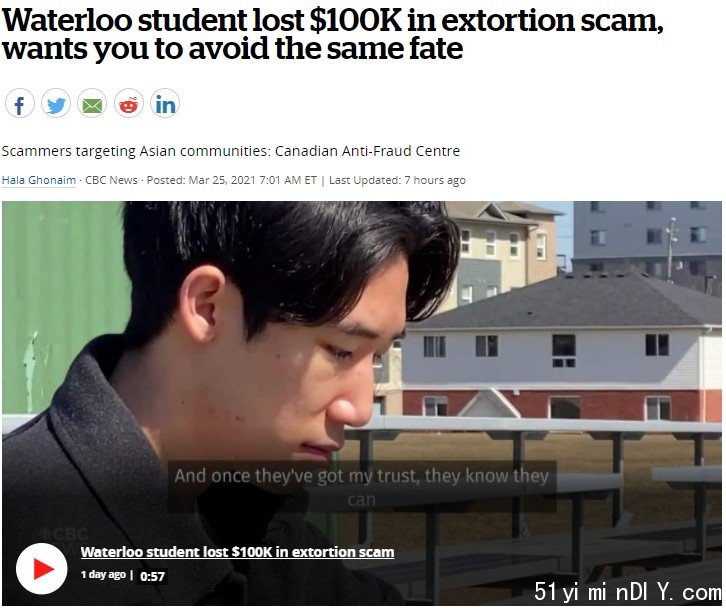Share article on Facebook
The image size is (726, 608).
[x=19, y=103]
